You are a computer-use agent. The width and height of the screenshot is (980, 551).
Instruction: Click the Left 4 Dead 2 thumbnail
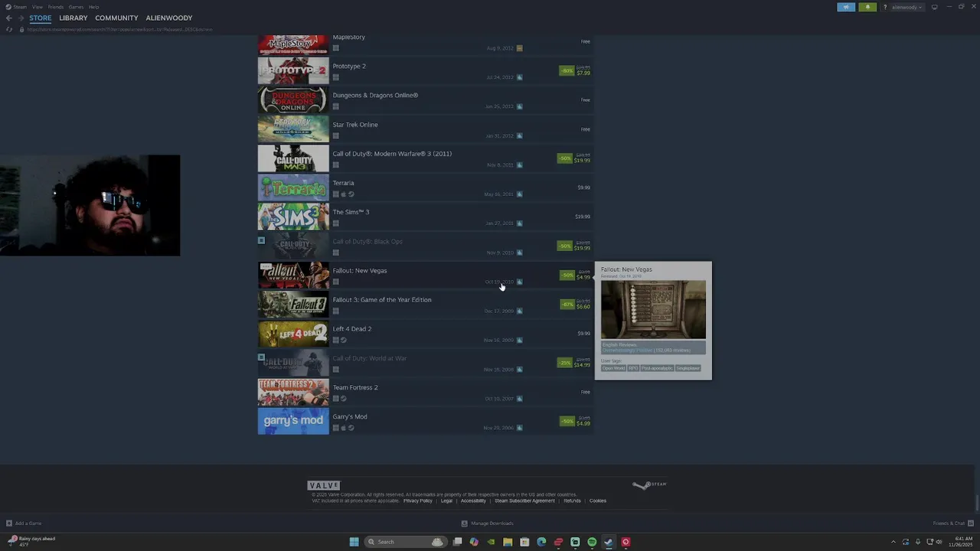(293, 334)
